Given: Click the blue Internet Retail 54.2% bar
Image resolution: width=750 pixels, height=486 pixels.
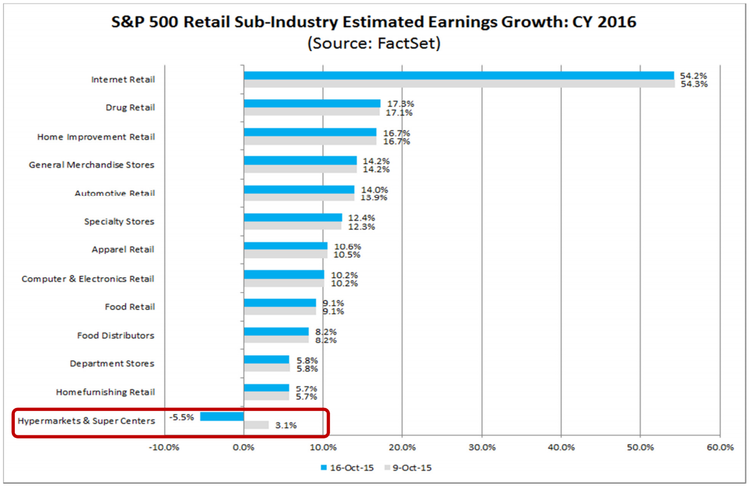Looking at the screenshot, I should click(458, 75).
